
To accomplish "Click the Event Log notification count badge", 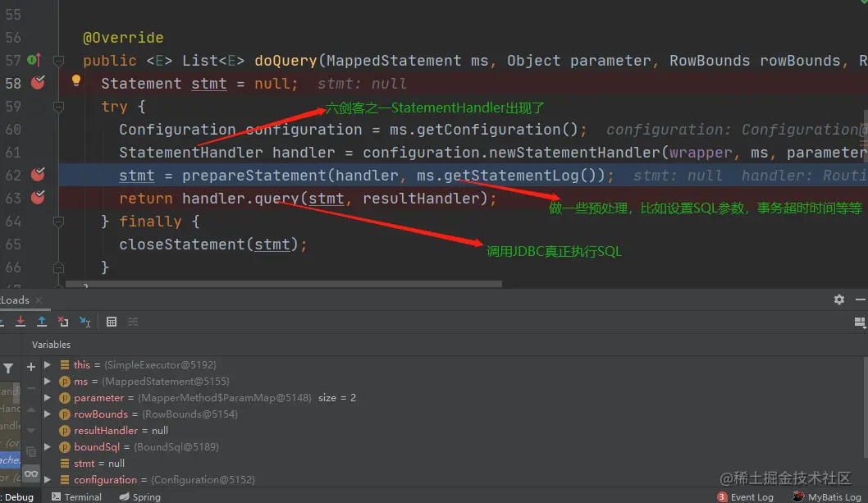I will [722, 497].
